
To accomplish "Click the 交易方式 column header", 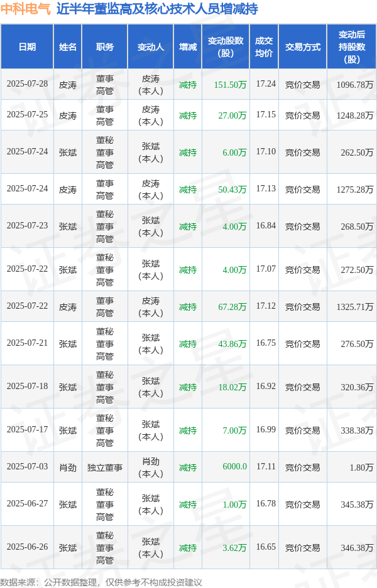I will [302, 47].
